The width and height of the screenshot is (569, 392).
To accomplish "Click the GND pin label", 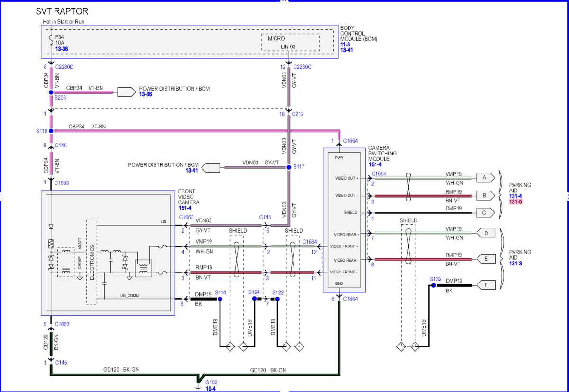I will [x=339, y=283].
